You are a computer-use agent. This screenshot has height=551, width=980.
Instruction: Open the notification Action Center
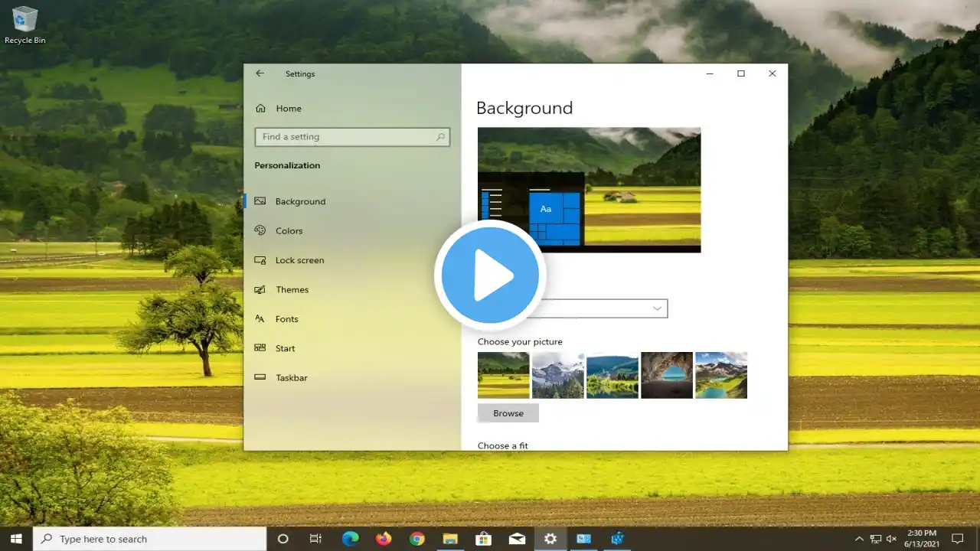957,539
